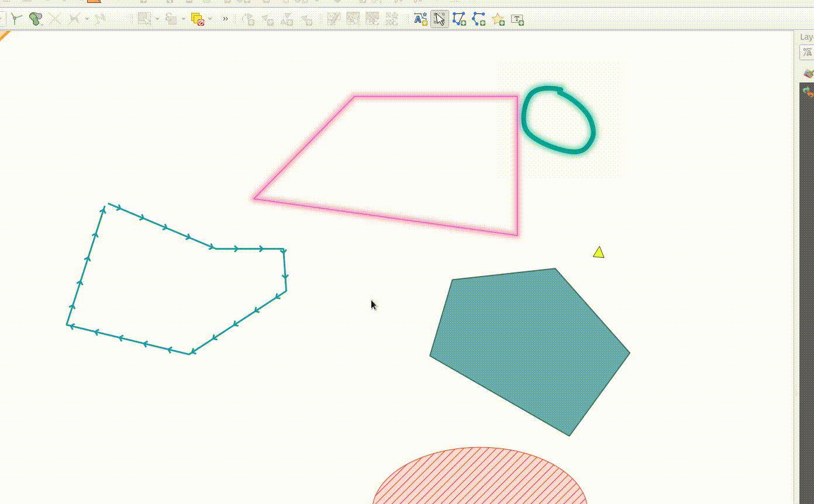Image resolution: width=814 pixels, height=504 pixels.
Task: Expand the hidden toolbar items with the » chevron
Action: (x=225, y=19)
